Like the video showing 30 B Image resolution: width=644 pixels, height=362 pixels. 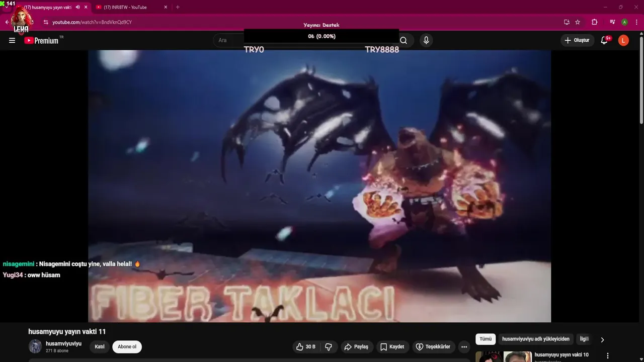tap(306, 346)
